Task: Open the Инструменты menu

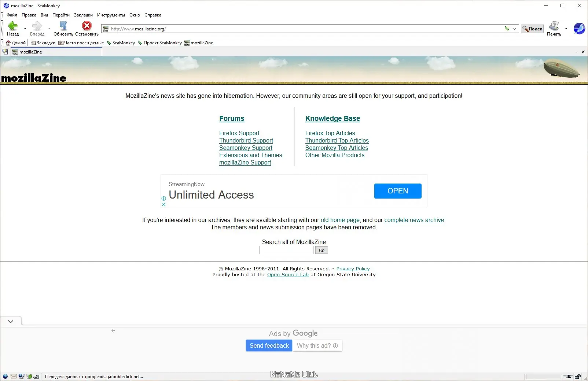Action: (111, 15)
